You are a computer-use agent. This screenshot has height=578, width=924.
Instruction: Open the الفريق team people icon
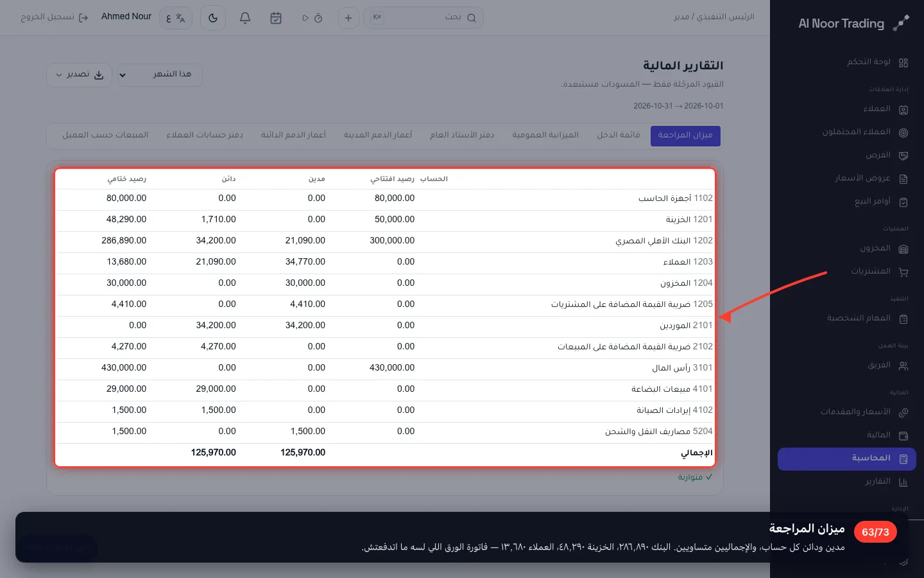click(903, 365)
